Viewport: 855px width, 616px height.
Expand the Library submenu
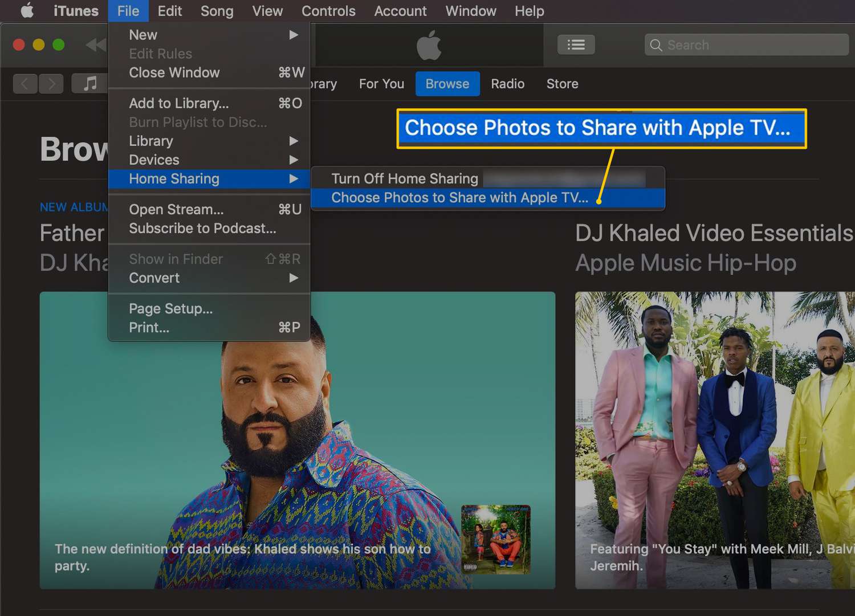[209, 141]
